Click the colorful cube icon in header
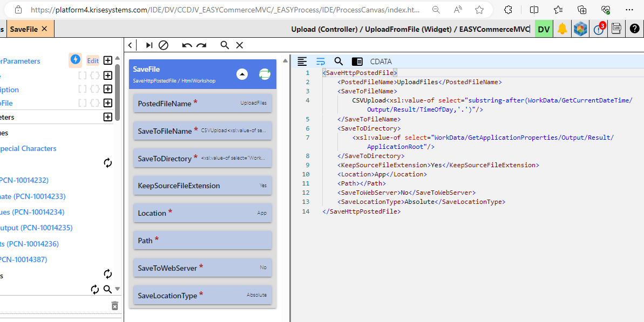 tap(580, 29)
